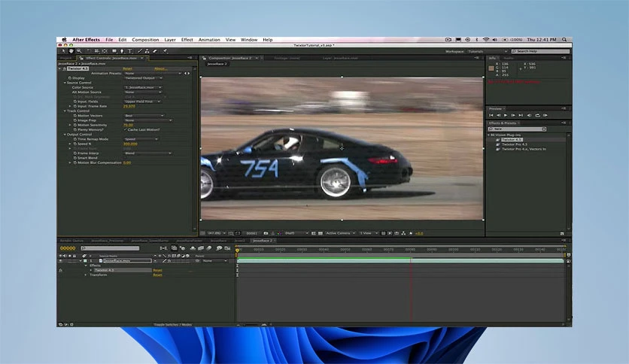
Task: Open the Animation Presets dropdown
Action: (x=153, y=74)
